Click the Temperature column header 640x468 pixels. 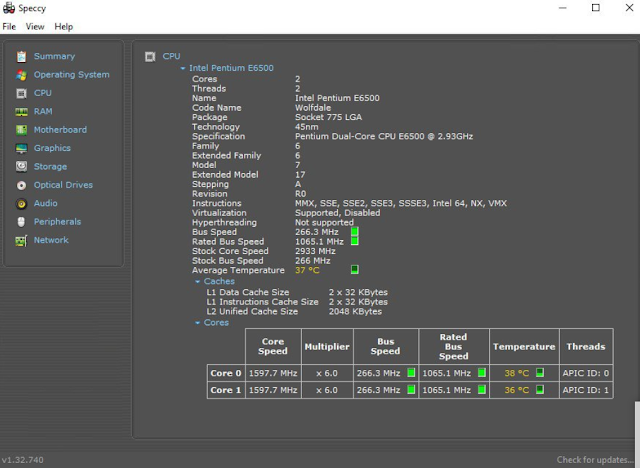point(524,346)
